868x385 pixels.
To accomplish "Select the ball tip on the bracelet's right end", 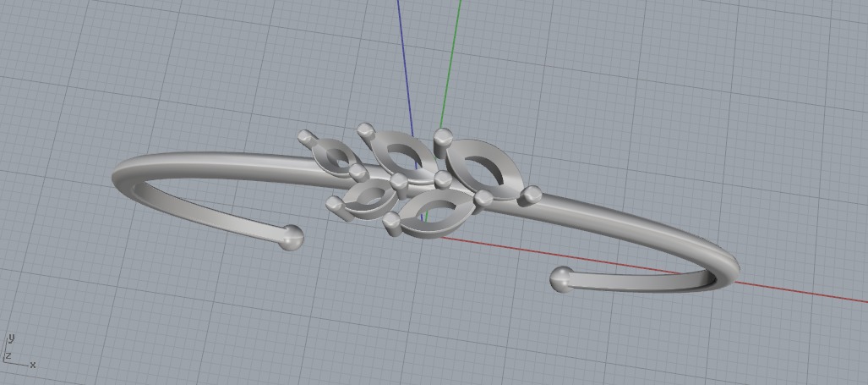I will pos(562,279).
